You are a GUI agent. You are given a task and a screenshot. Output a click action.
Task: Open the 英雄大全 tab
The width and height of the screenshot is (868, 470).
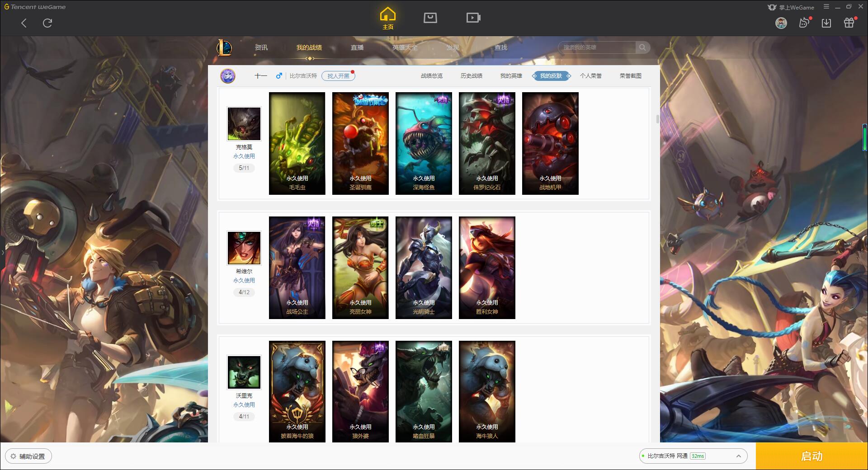coord(405,47)
